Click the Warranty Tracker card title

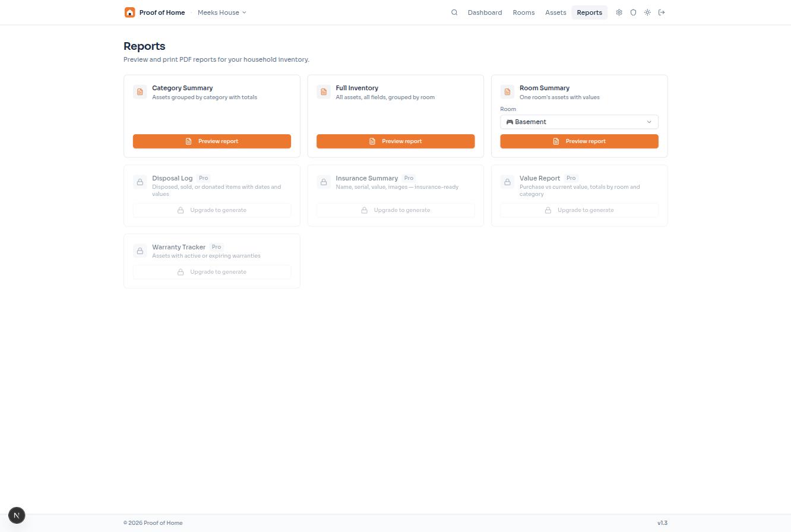click(x=179, y=247)
